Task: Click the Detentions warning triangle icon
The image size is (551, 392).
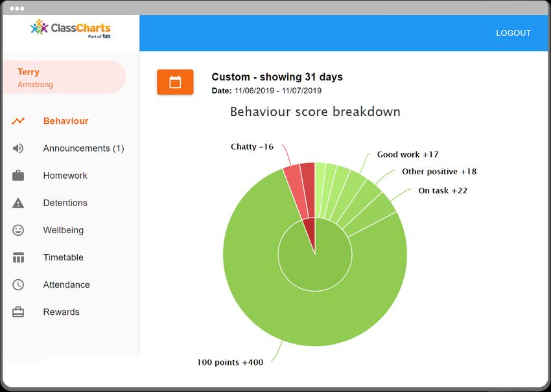Action: pyautogui.click(x=18, y=203)
